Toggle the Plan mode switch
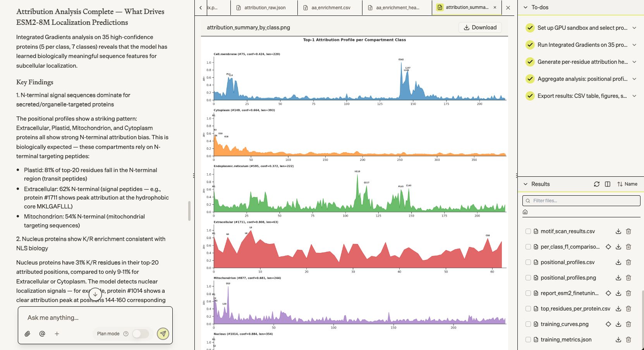Viewport: 644px width, 350px height. pos(140,334)
